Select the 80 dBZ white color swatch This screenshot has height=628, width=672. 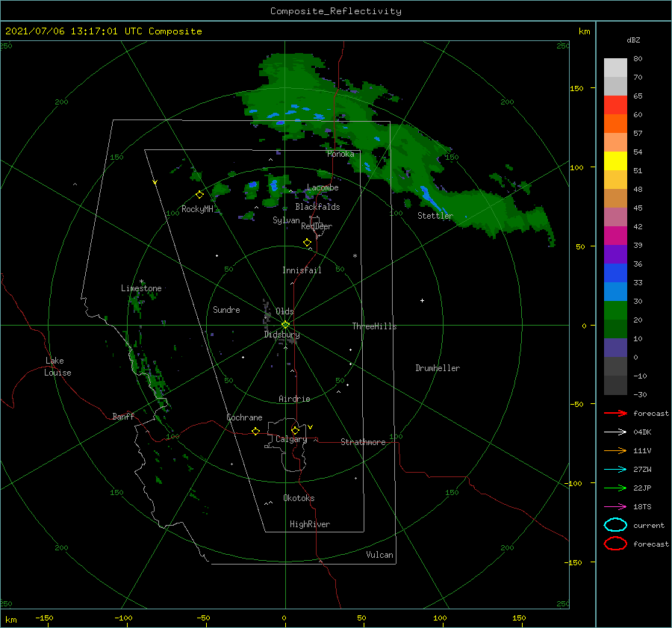coord(615,67)
